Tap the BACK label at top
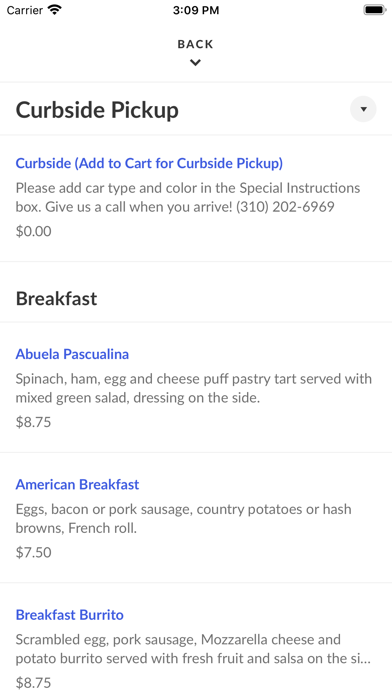 tap(195, 44)
